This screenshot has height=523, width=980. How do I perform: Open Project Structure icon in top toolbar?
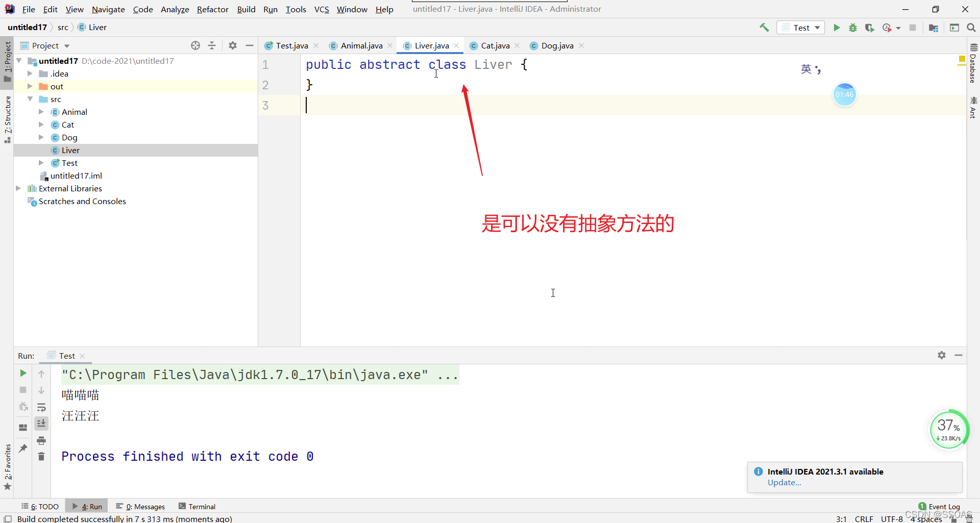click(x=934, y=28)
